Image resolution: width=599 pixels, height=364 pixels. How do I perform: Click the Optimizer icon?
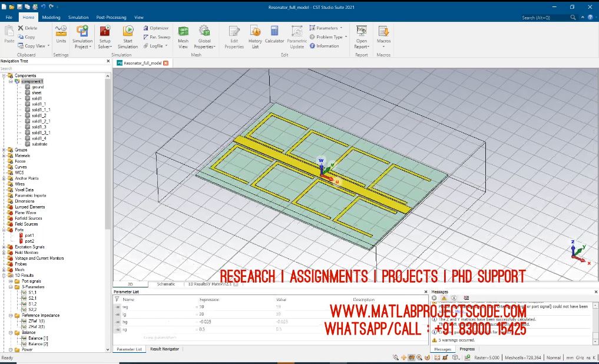tap(155, 28)
